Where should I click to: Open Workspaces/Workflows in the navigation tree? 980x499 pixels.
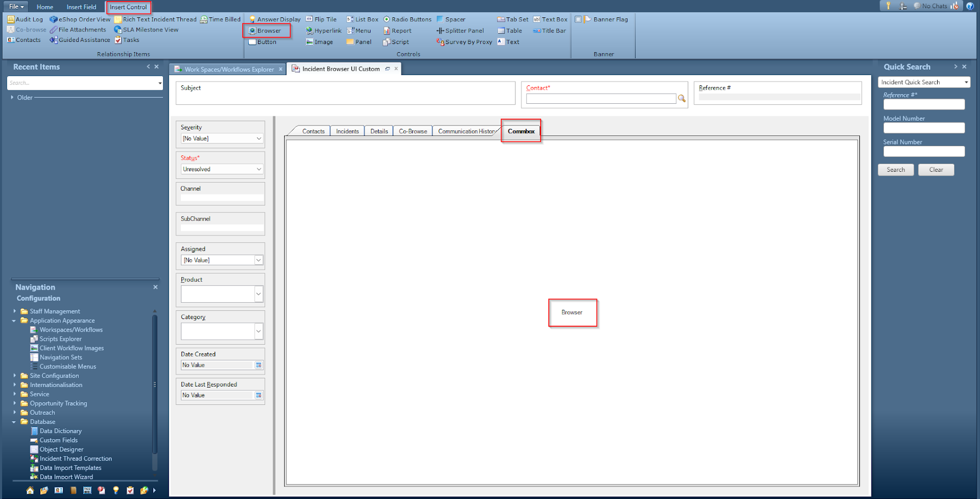point(71,330)
